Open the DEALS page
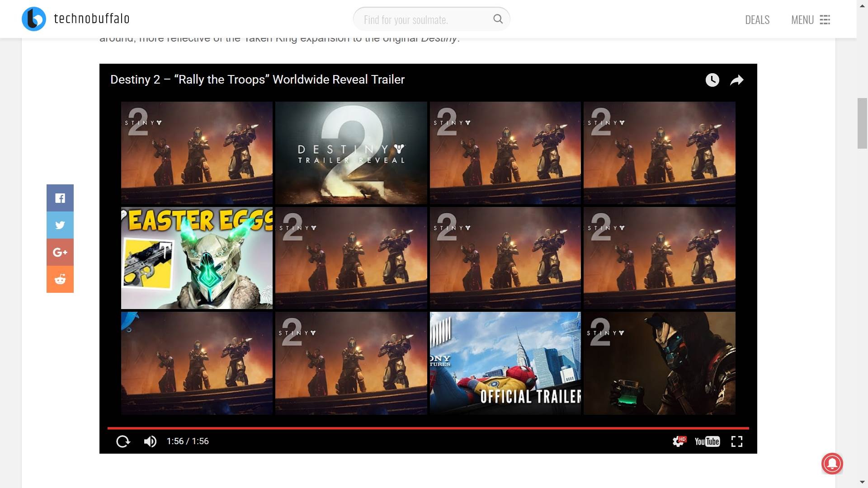Screen dimensions: 868x488 pyautogui.click(x=757, y=20)
